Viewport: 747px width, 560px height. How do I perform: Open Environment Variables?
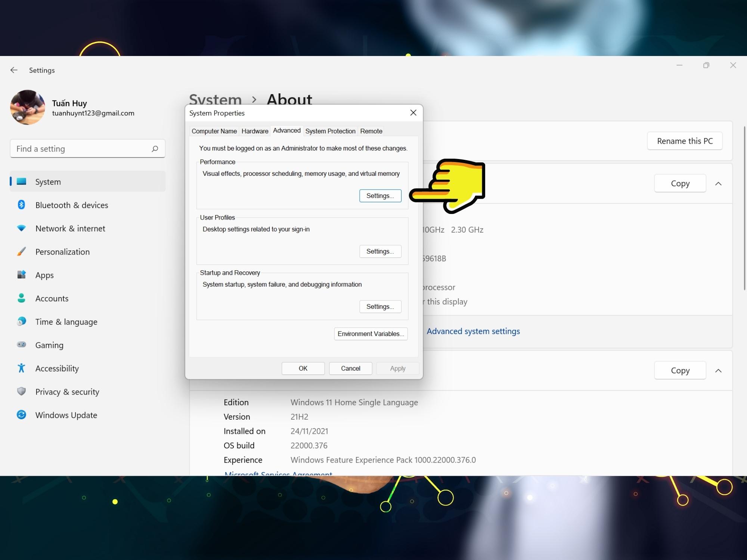coord(371,334)
